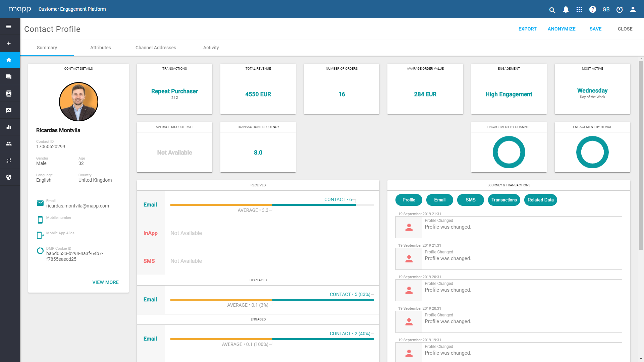Open the user account icon

(x=633, y=9)
